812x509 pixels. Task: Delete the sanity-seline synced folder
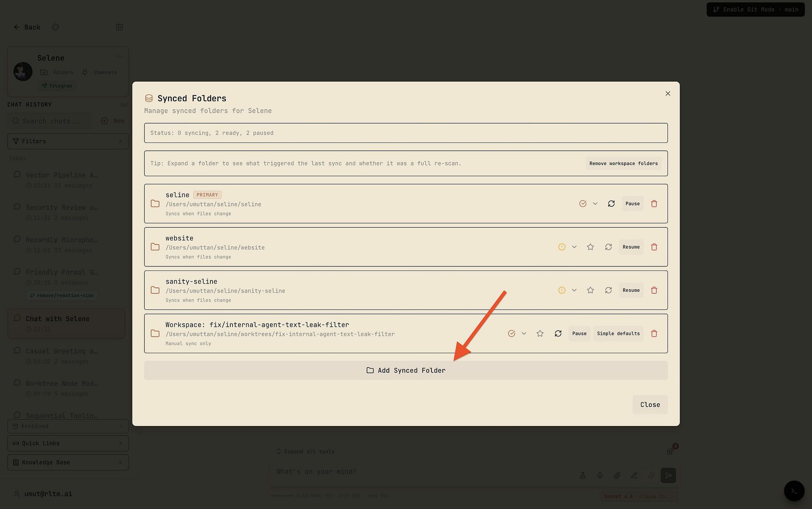654,290
